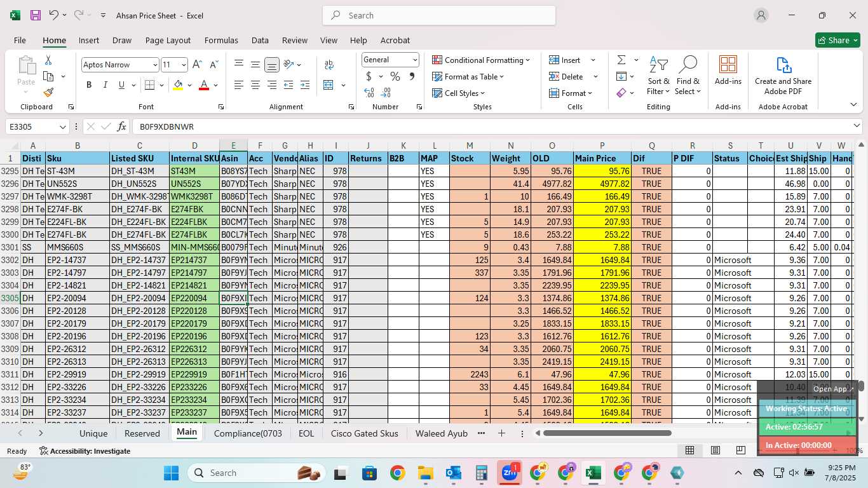Click the Share button
Screen dimensions: 868x488
[x=837, y=40]
